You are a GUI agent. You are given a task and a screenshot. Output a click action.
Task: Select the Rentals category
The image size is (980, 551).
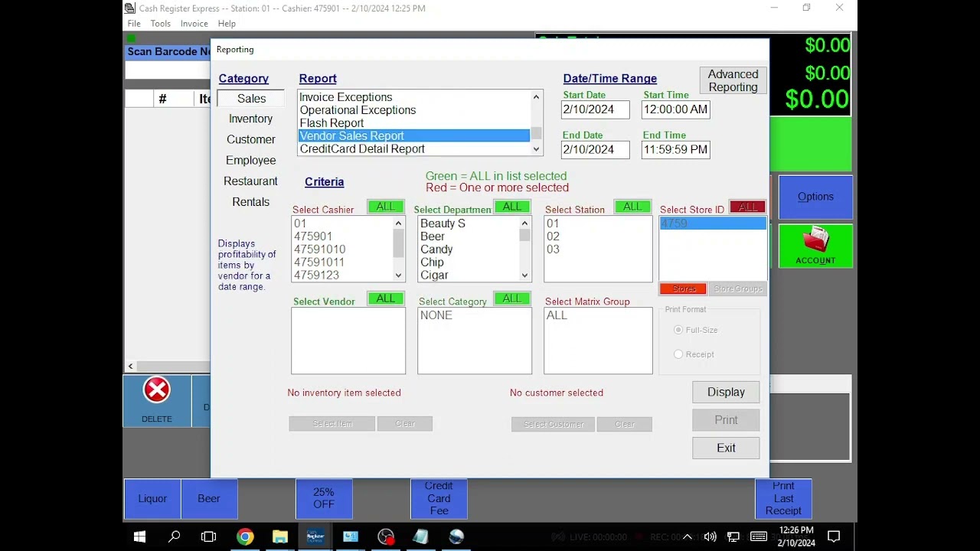click(x=250, y=202)
